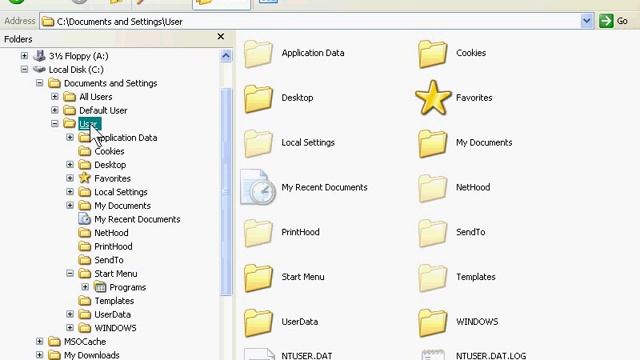The image size is (640, 360).
Task: Expand the 3½ Floppy (A:) node
Action: tap(24, 56)
